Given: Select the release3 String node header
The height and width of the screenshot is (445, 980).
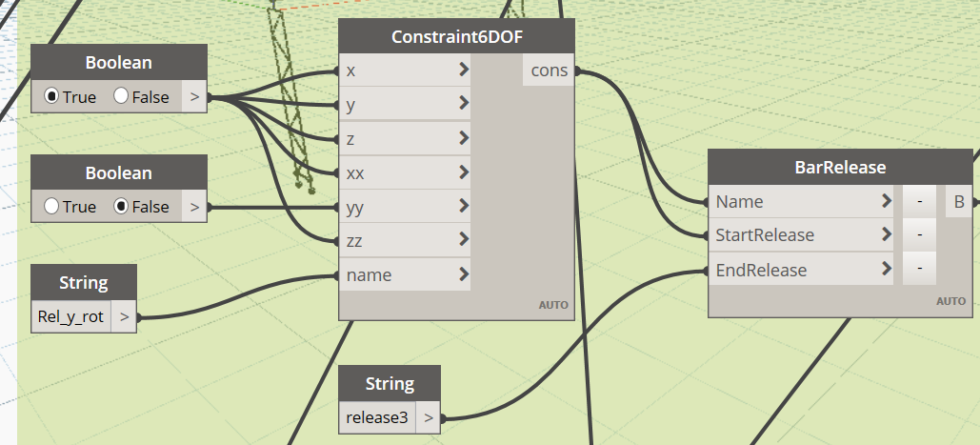Looking at the screenshot, I should 390,383.
